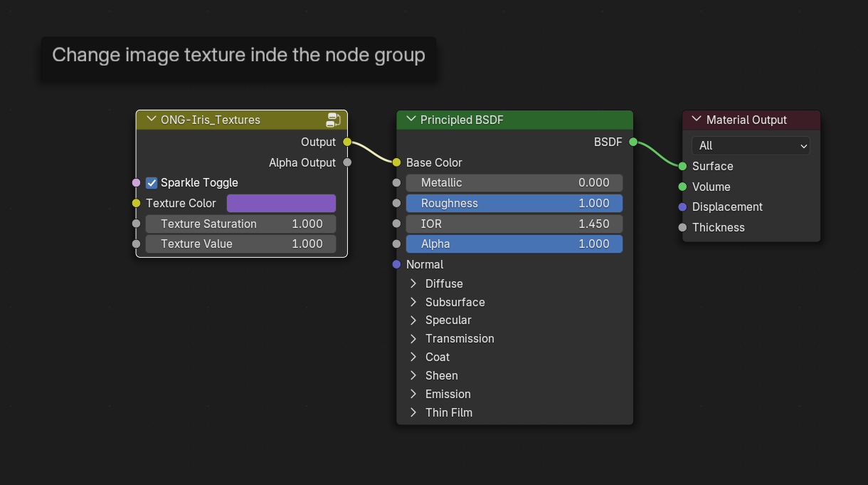
Task: Click the Alpha slider on Principled BSDF
Action: (x=514, y=244)
